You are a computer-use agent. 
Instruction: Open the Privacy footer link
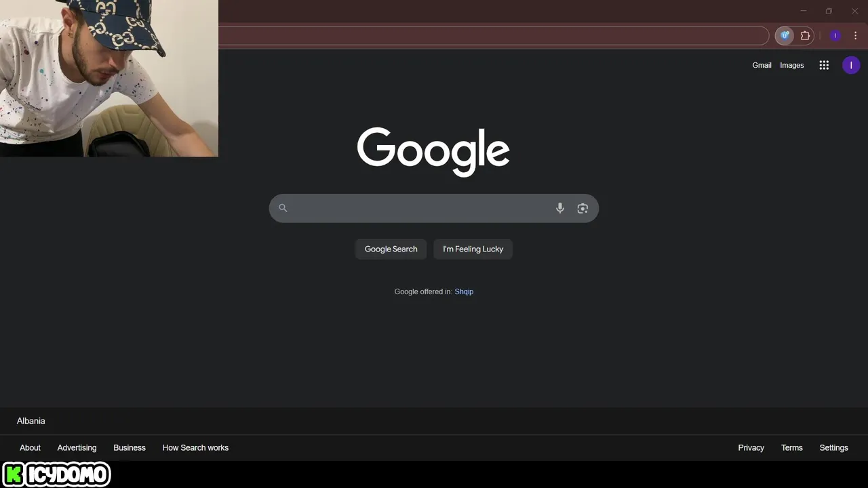click(x=751, y=448)
